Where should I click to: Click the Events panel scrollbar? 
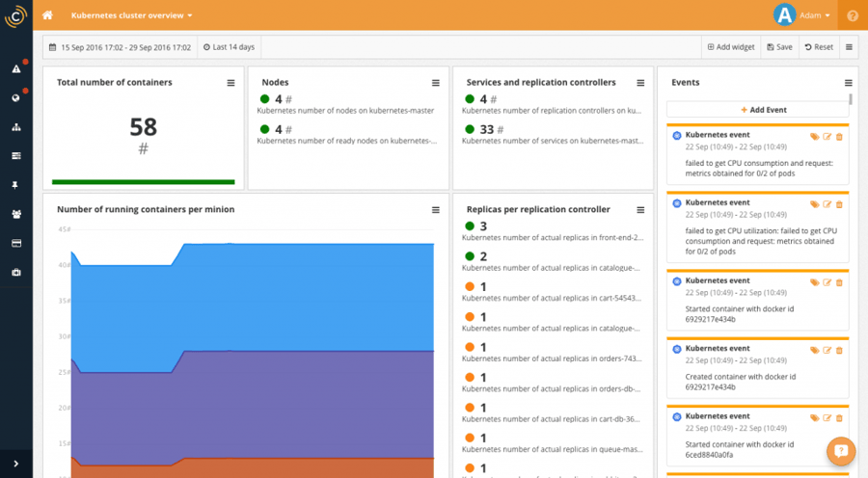tap(851, 99)
